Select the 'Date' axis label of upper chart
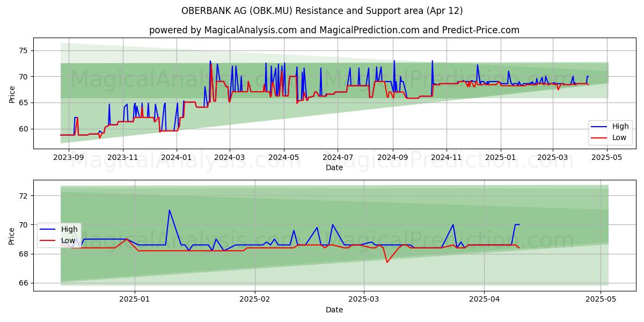The height and width of the screenshot is (322, 644). 334,168
